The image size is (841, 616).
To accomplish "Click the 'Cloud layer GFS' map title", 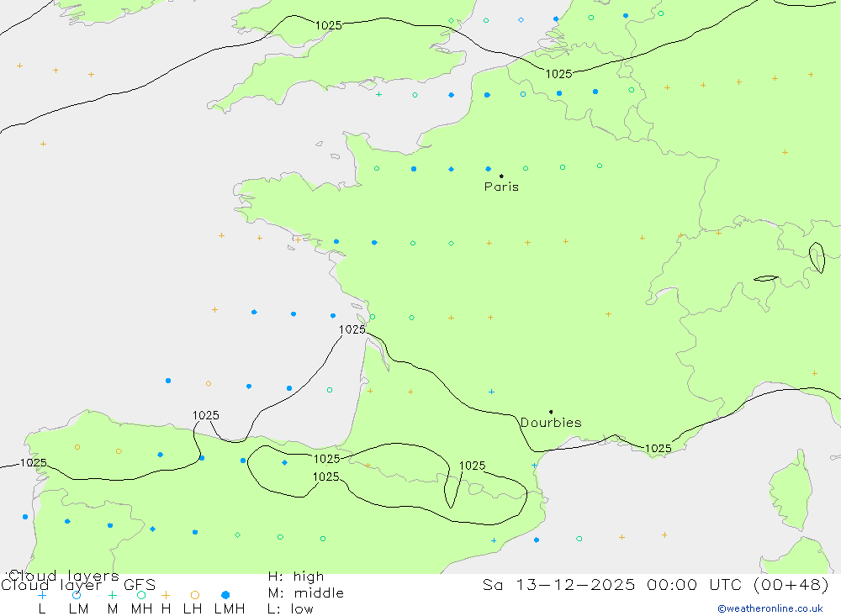I will (78, 585).
